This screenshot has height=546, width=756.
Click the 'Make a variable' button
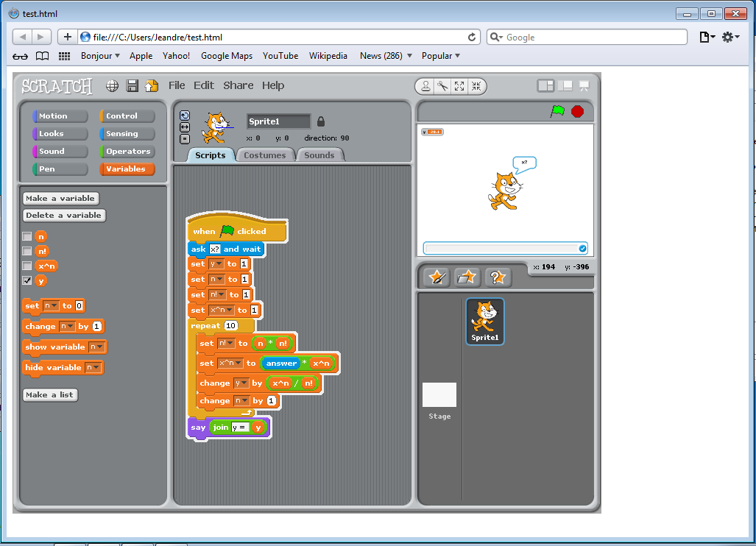click(x=61, y=199)
